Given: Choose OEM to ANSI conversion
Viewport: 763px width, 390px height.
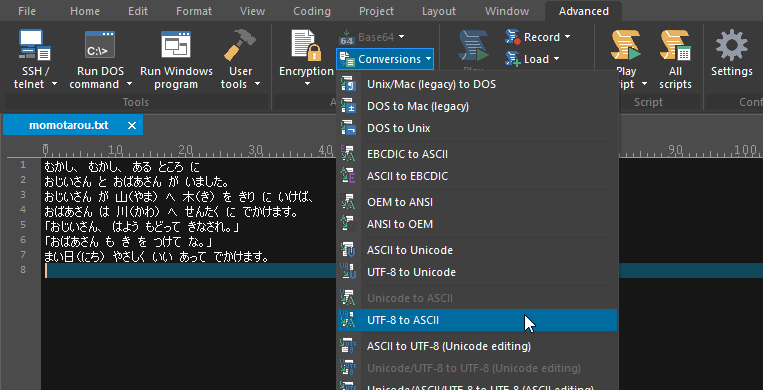Looking at the screenshot, I should pyautogui.click(x=477, y=202).
